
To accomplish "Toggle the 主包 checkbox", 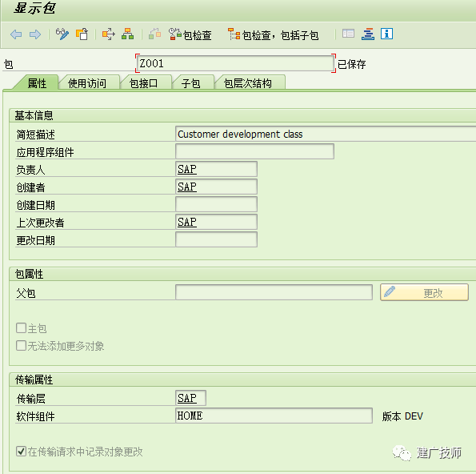I will 21,327.
